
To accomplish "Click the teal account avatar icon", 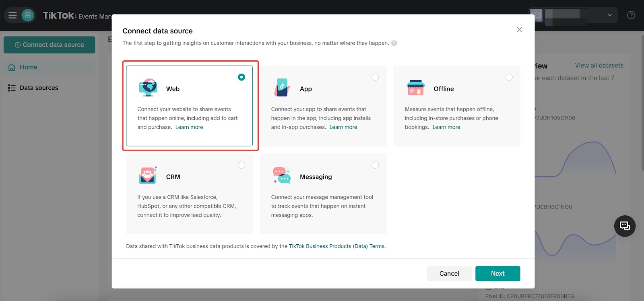I will [28, 15].
